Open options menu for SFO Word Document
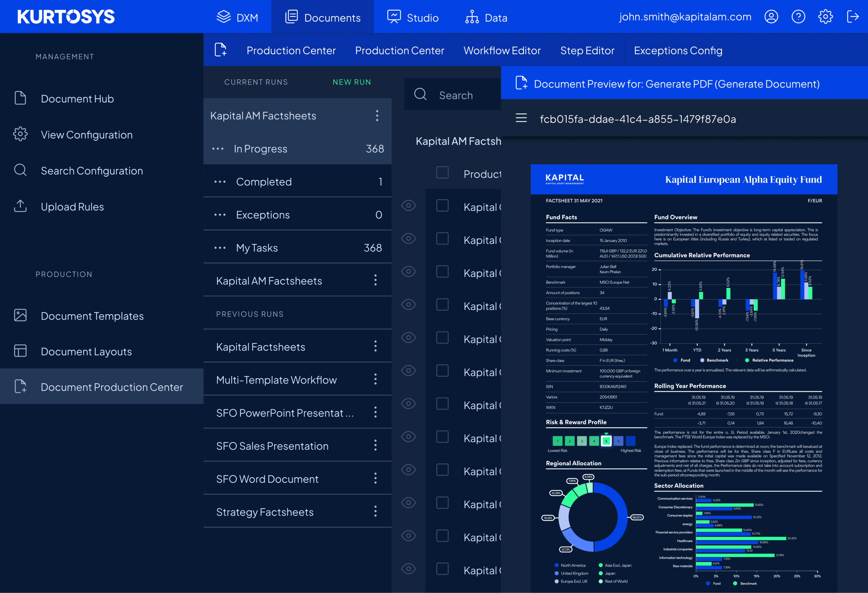Screen dimensions: 868x593 click(x=375, y=478)
